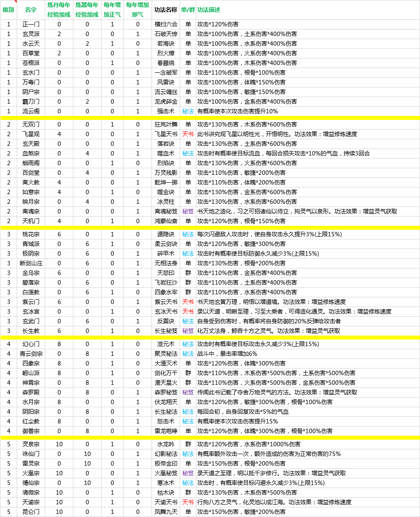This screenshot has height=517, width=420.
Task: Select the skill cell "强击术"
Action: pyautogui.click(x=166, y=111)
